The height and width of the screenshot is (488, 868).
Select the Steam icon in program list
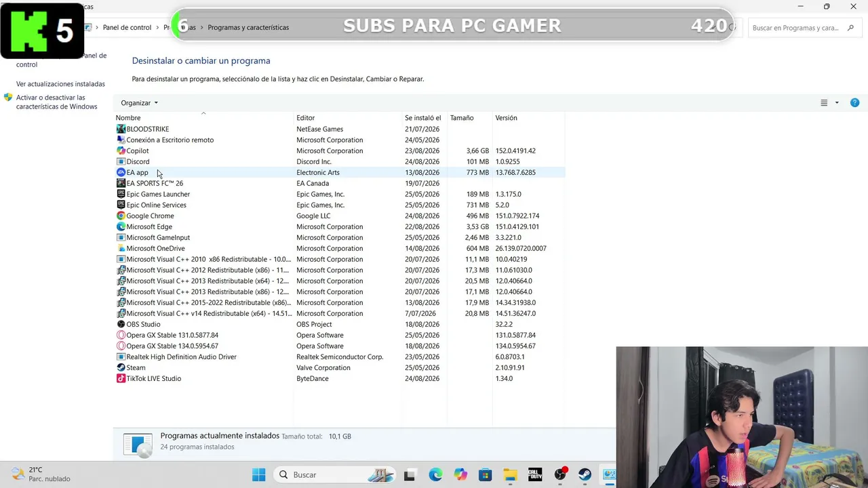[x=121, y=367]
